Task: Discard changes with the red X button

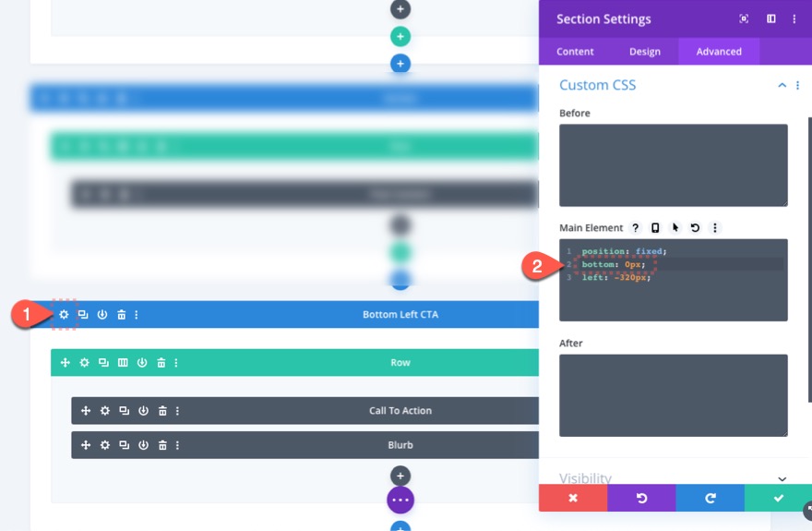Action: click(573, 498)
